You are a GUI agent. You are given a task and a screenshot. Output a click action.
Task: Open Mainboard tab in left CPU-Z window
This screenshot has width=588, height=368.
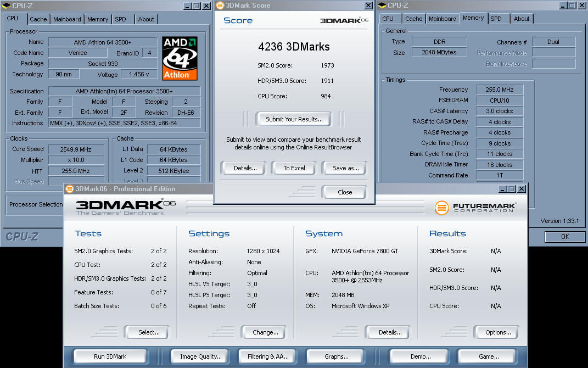(x=67, y=19)
